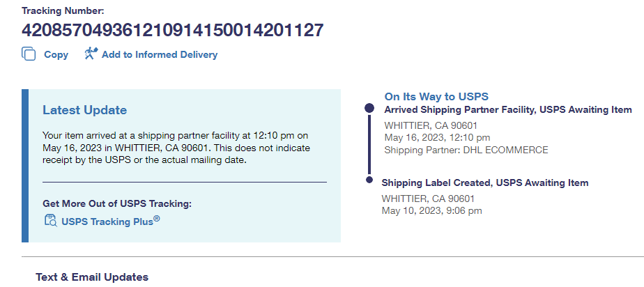
Task: Copy the tracking number via Copy link
Action: 56,54
